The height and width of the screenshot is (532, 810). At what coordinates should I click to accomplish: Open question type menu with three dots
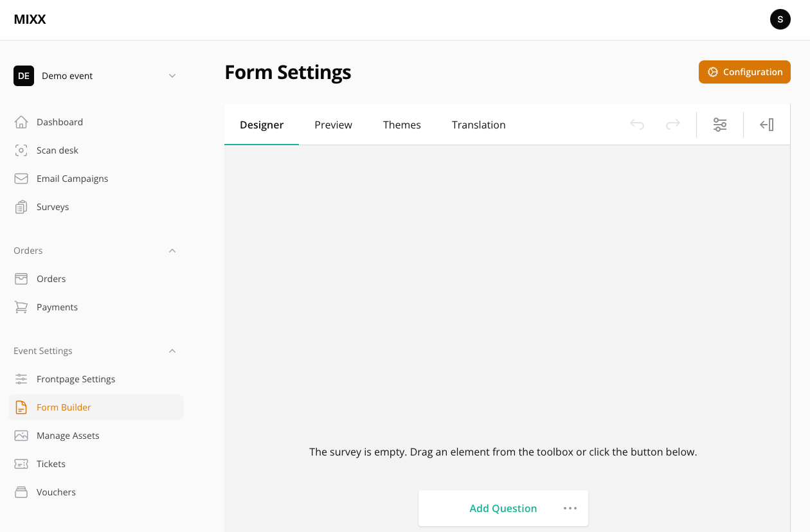(570, 508)
